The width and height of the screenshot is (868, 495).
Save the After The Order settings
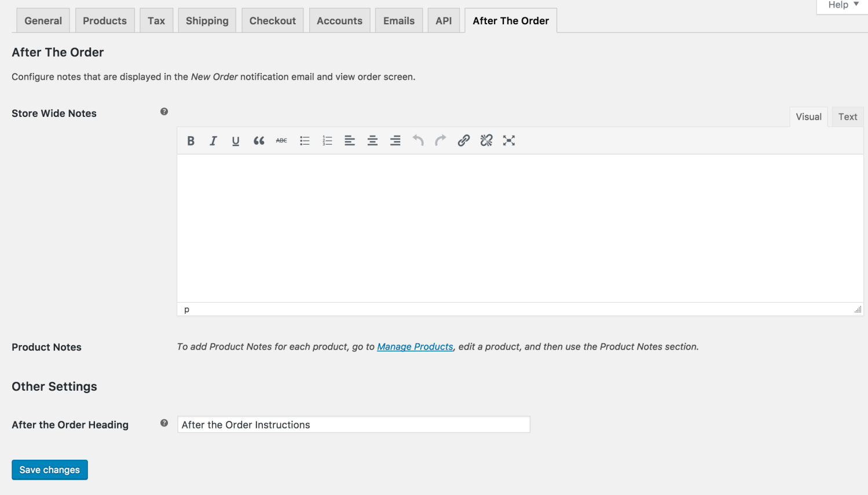tap(49, 470)
